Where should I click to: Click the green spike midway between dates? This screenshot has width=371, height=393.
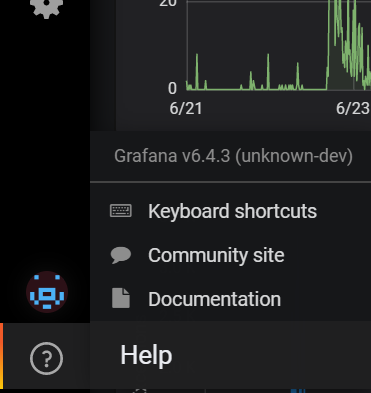(x=268, y=71)
